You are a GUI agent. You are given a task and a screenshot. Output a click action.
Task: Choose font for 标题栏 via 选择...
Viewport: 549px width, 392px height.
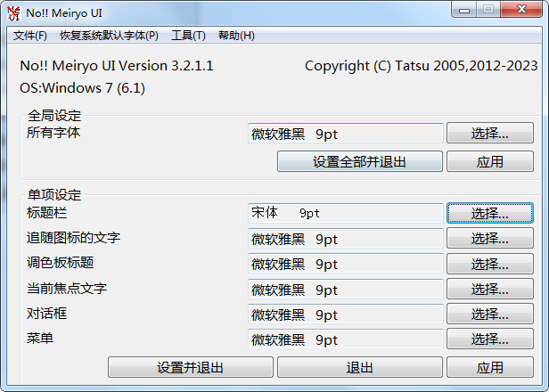(x=489, y=214)
